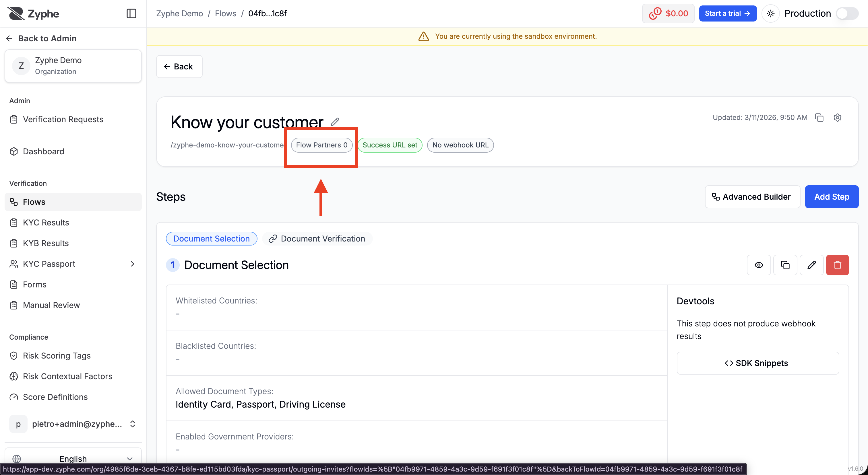This screenshot has width=868, height=475.
Task: Open Dashboard in the sidebar
Action: click(x=73, y=151)
